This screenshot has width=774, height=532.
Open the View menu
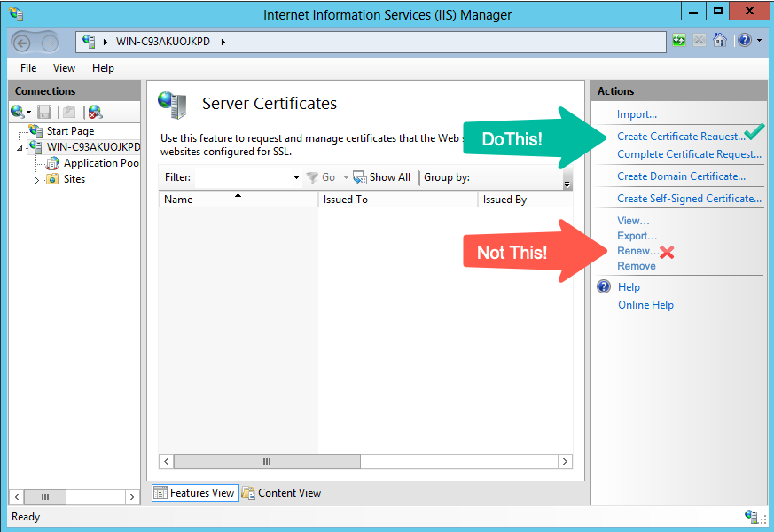(63, 67)
